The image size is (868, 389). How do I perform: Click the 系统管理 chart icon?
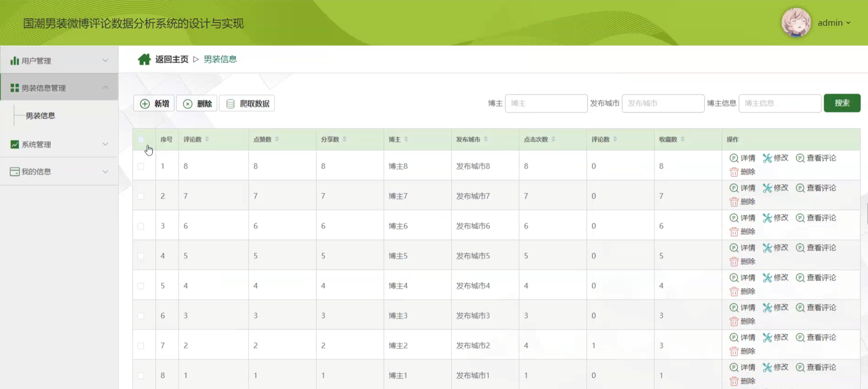(15, 144)
